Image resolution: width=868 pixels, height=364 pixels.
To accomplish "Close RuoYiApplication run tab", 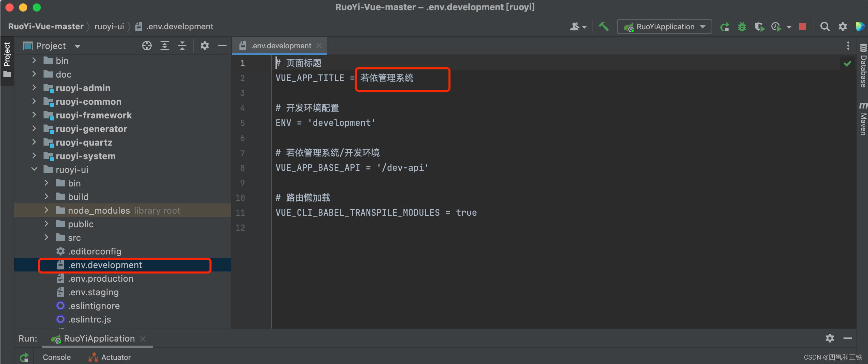I will pyautogui.click(x=143, y=339).
